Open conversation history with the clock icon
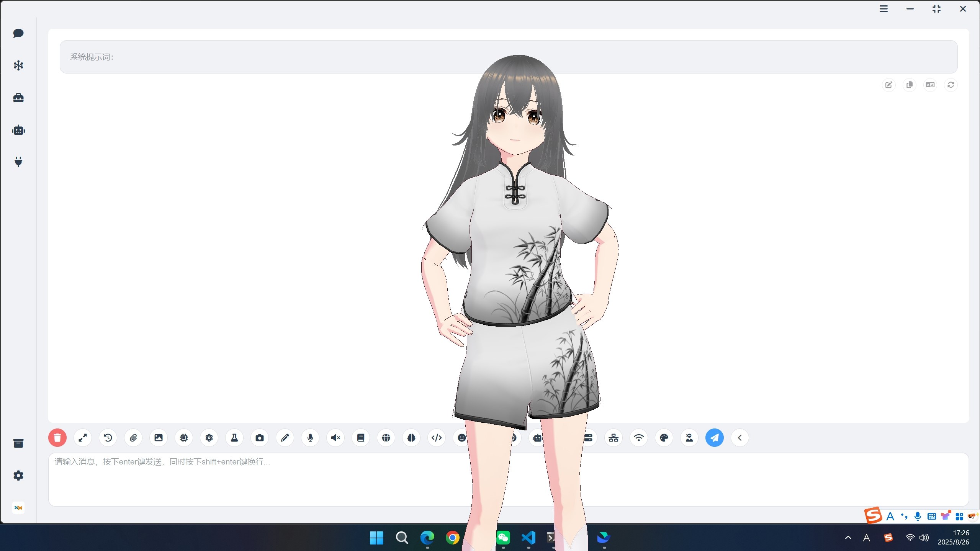The image size is (980, 551). [108, 438]
